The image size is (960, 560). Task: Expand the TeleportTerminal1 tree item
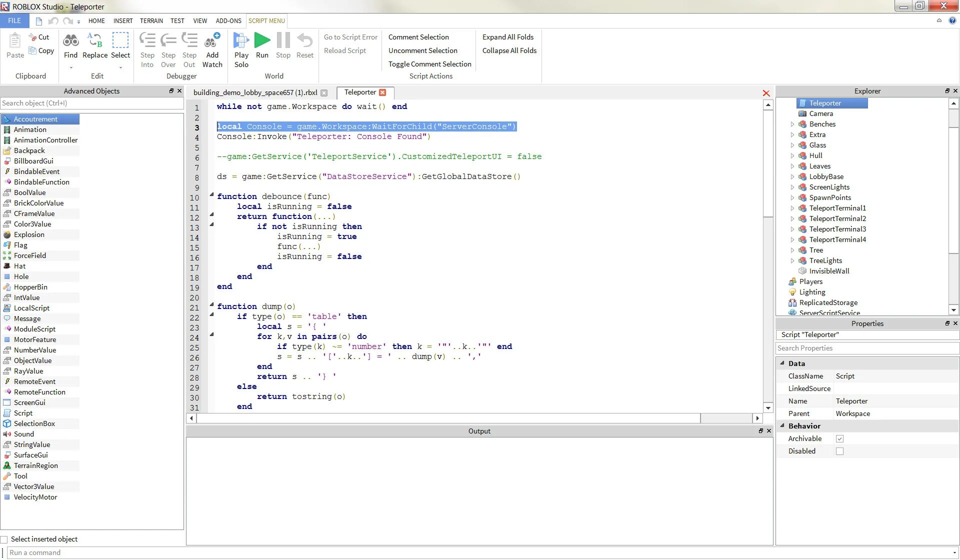point(791,208)
